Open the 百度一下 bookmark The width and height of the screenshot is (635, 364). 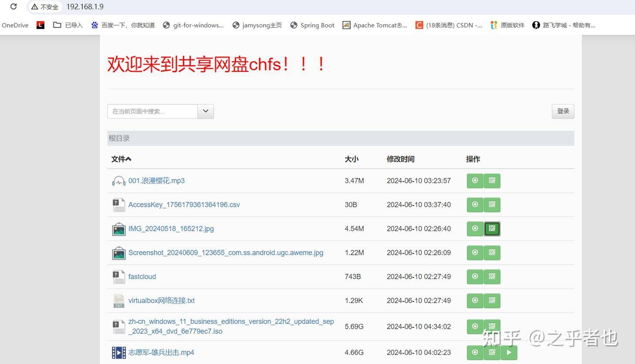pos(123,25)
